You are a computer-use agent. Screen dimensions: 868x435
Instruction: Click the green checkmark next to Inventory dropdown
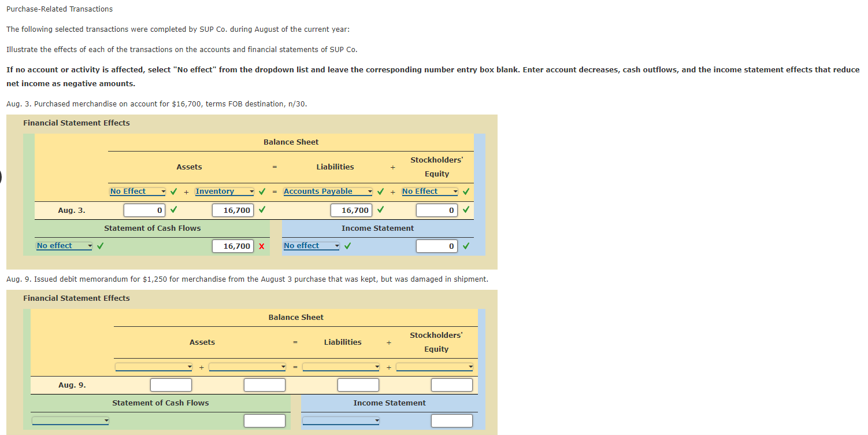coord(262,191)
